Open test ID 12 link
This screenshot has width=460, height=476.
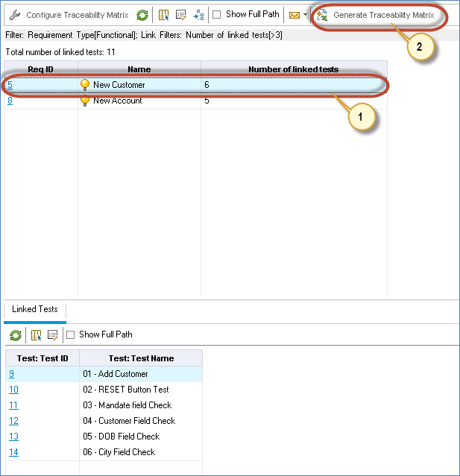pos(13,421)
